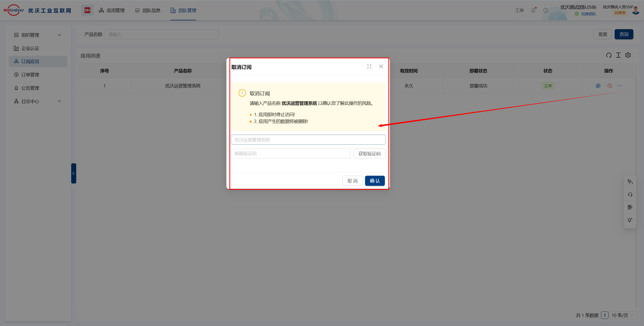Open table column settings gear icon

tap(628, 55)
